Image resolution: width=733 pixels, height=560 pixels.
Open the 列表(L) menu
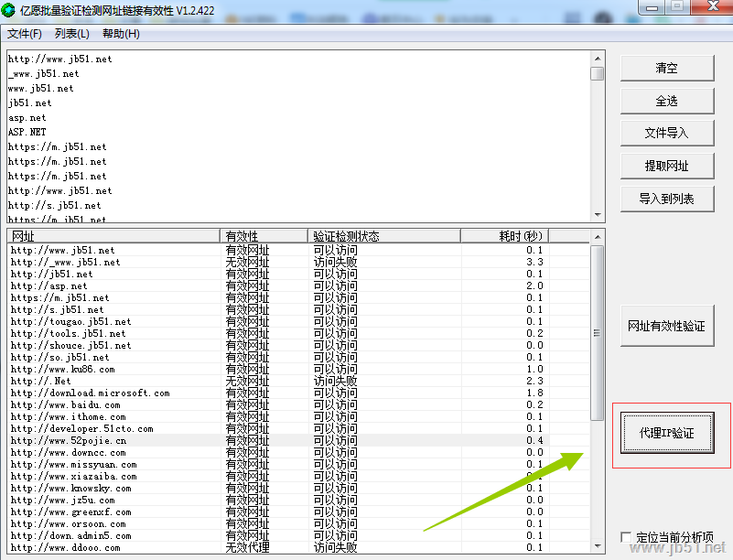(x=72, y=34)
